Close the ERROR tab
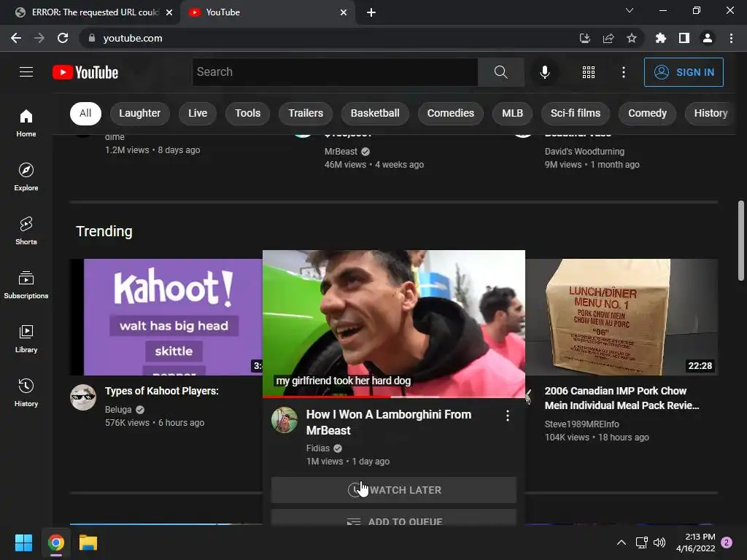 [x=169, y=12]
